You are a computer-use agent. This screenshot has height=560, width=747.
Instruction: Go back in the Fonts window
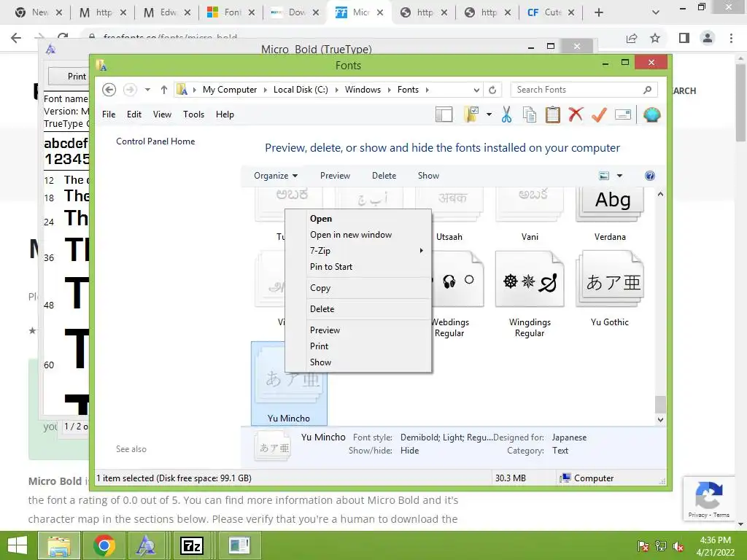pos(109,90)
